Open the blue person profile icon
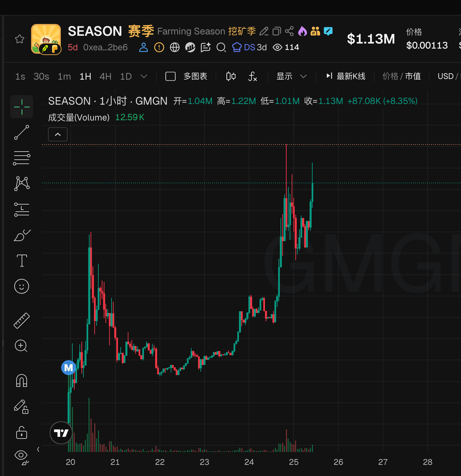The image size is (461, 476). pos(144,48)
